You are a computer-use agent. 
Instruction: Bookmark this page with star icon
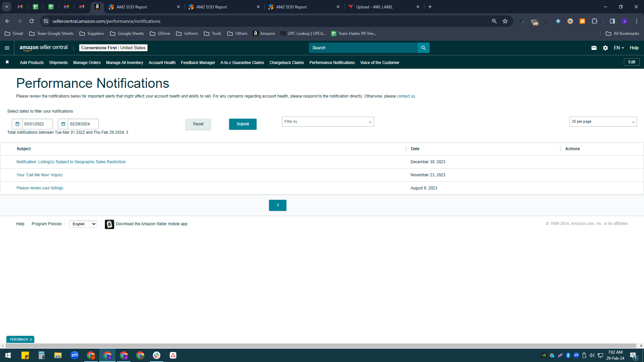505,21
